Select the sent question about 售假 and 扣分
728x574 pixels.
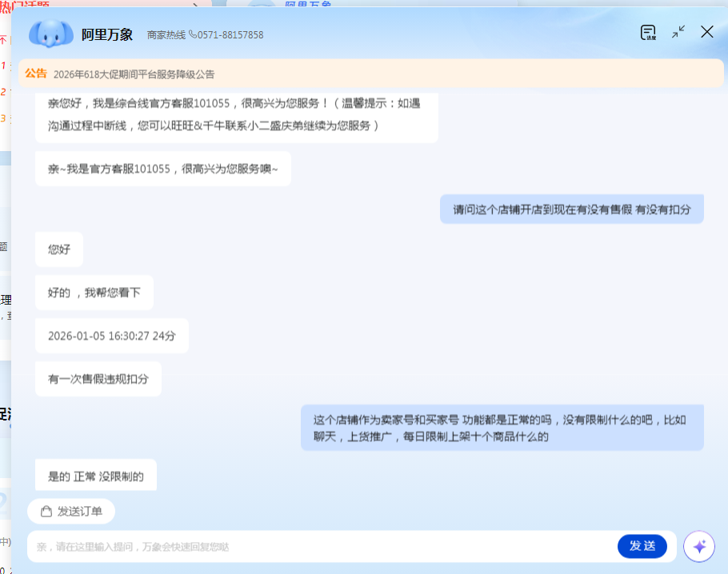pos(572,209)
